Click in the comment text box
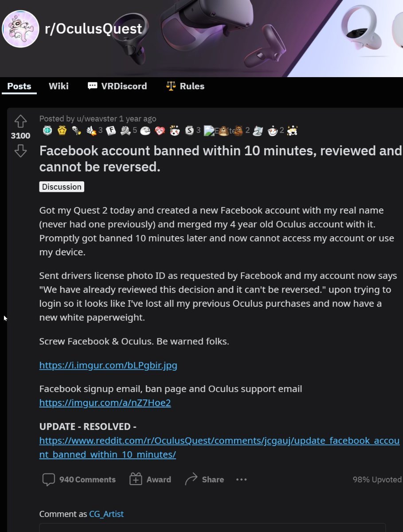 213,528
